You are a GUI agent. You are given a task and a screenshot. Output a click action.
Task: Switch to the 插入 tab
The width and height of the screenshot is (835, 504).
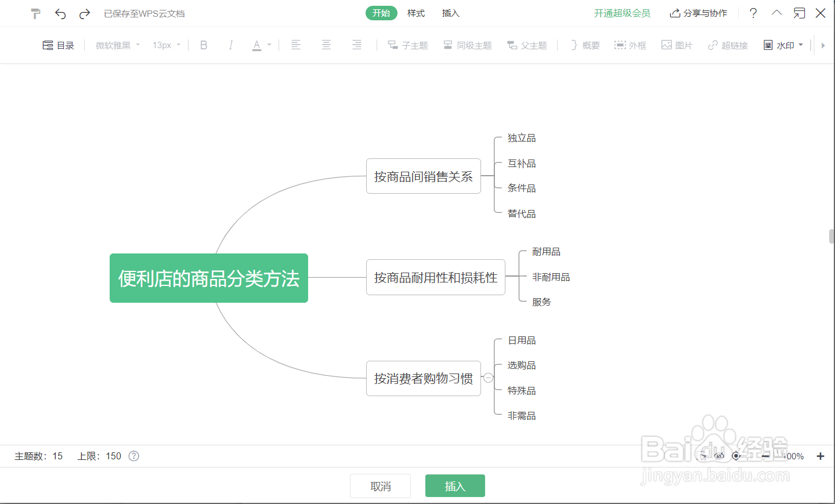coord(450,13)
